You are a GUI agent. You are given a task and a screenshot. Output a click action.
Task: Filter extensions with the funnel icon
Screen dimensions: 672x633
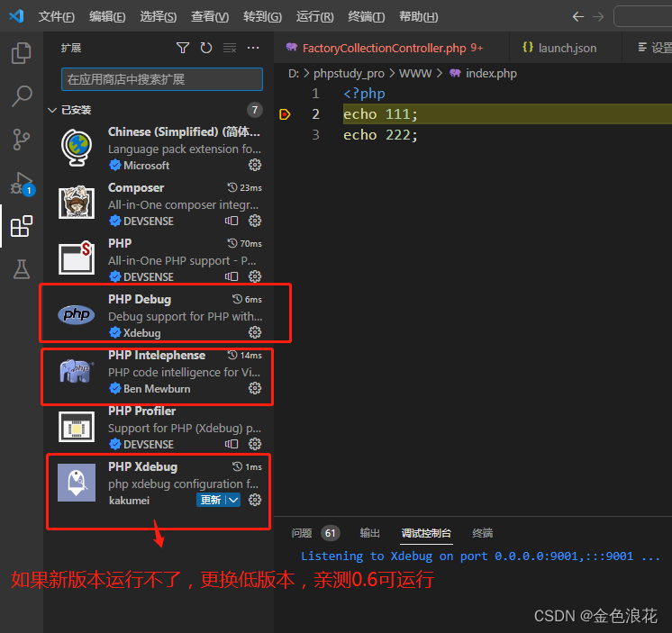tap(183, 48)
